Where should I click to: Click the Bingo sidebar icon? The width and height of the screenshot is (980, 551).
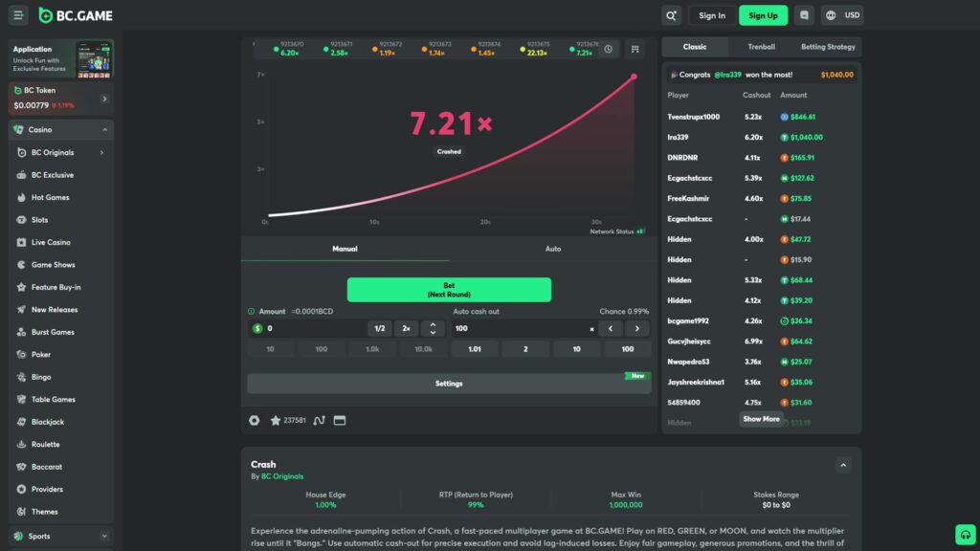point(21,377)
